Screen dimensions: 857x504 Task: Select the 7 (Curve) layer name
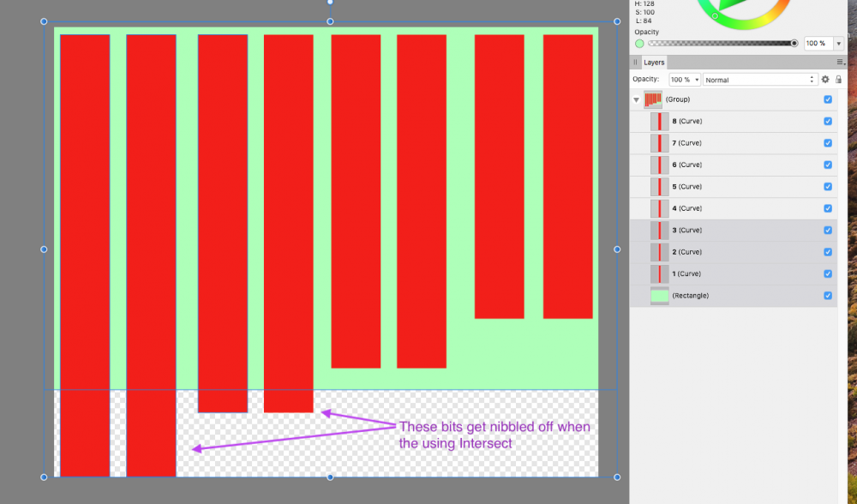point(687,143)
